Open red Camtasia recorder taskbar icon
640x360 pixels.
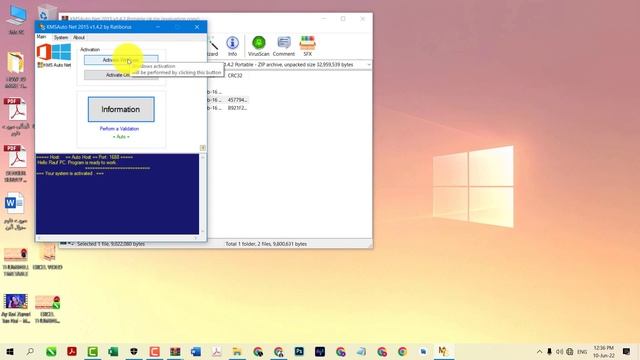click(x=155, y=351)
